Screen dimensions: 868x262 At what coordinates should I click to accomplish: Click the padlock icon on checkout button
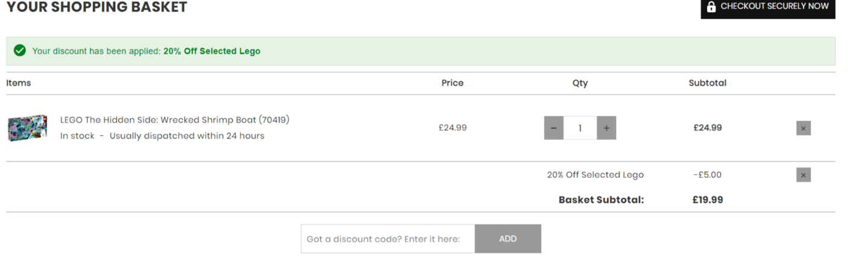point(711,7)
